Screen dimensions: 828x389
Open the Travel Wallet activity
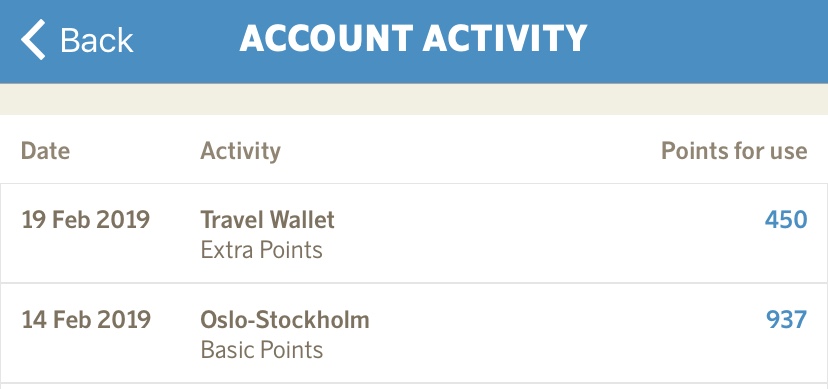pyautogui.click(x=267, y=220)
